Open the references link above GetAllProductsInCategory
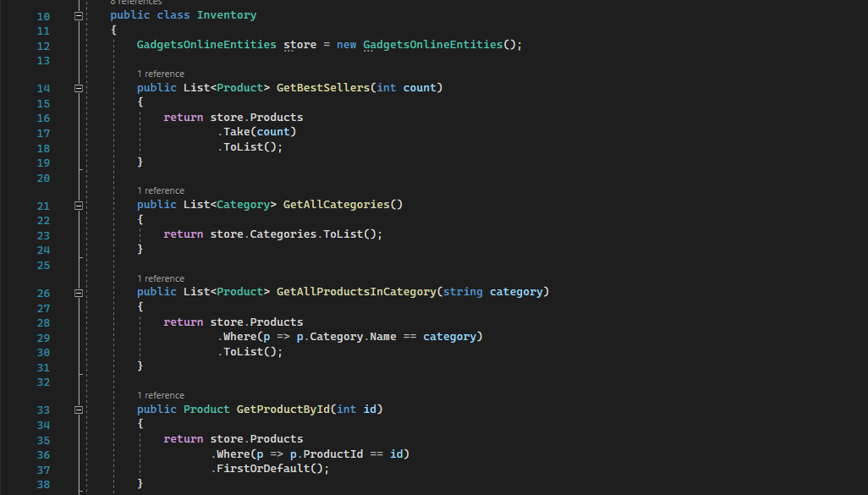 pos(161,278)
